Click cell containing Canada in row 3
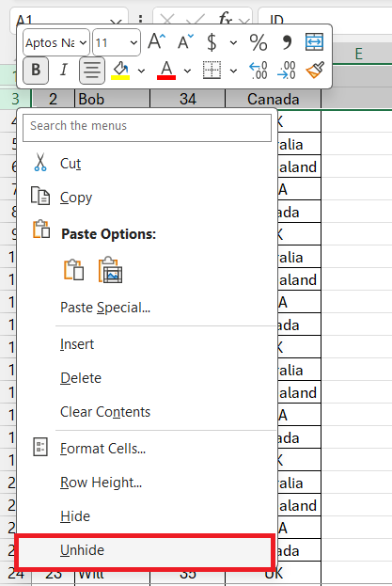This screenshot has height=586, width=392. pos(273,99)
